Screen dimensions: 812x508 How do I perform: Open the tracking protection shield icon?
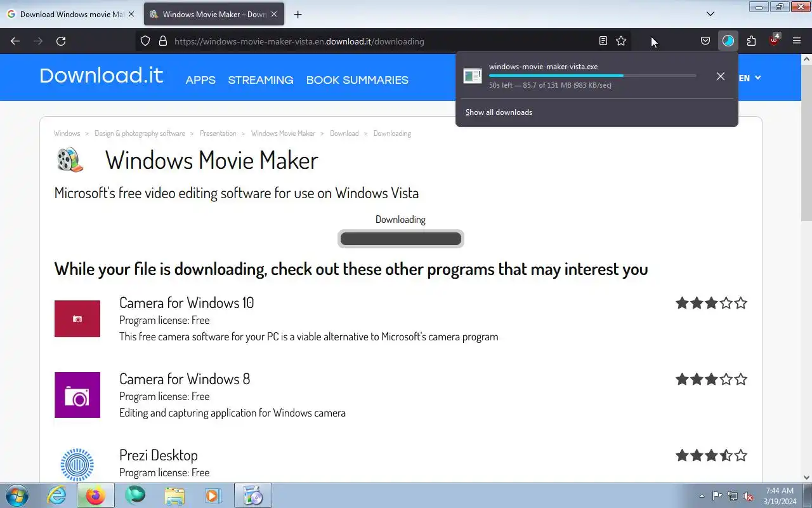point(145,41)
